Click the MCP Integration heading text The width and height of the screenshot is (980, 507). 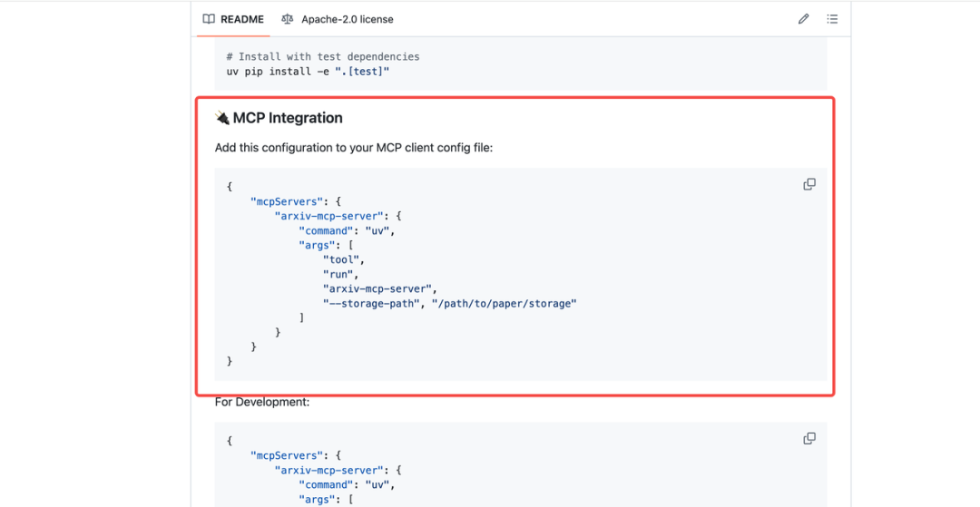point(288,118)
